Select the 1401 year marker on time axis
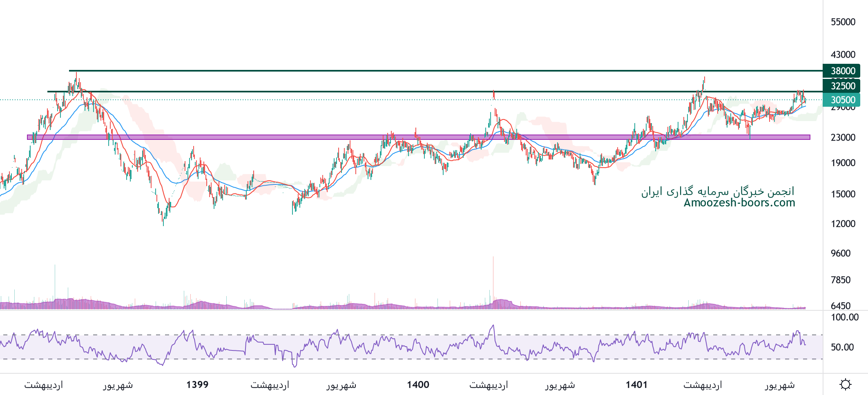 tap(636, 385)
